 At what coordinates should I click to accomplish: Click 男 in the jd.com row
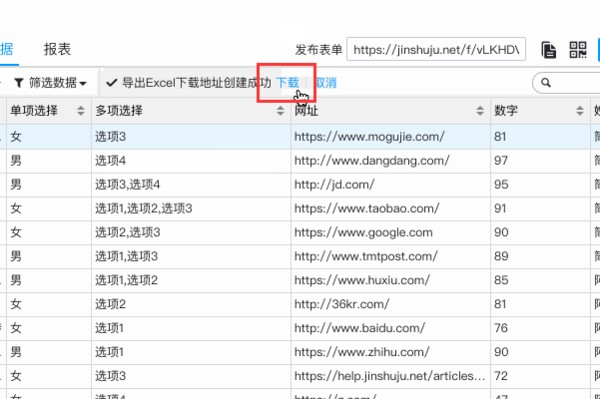(16, 184)
